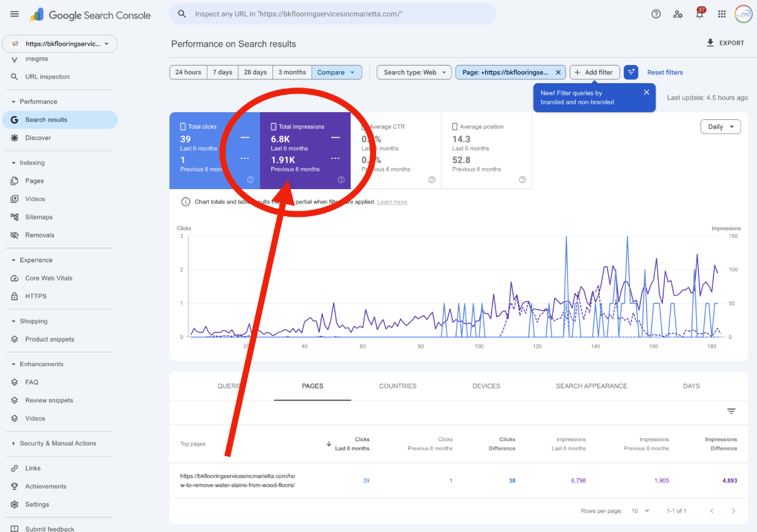The image size is (757, 532).
Task: Click the table filter rows icon
Action: (x=731, y=411)
